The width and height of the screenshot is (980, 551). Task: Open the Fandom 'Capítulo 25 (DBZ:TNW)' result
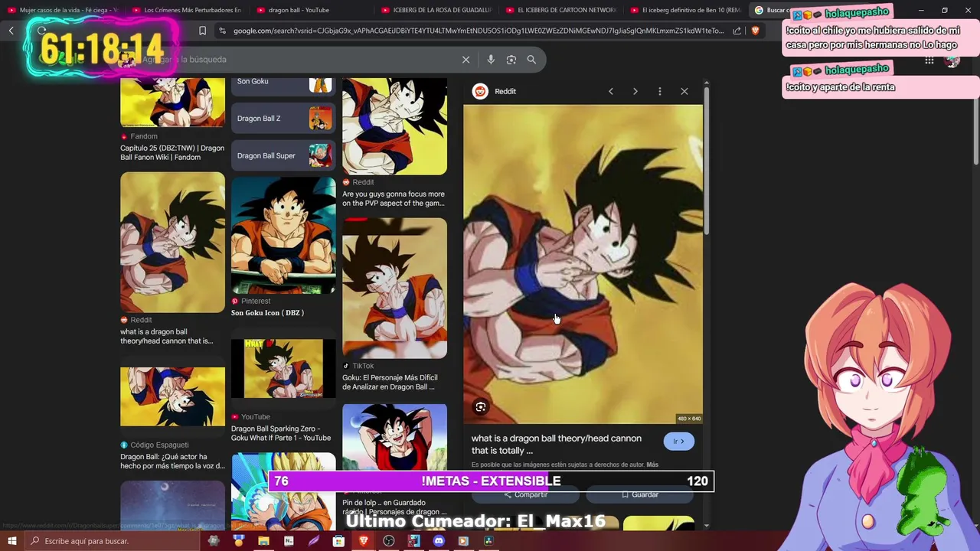tap(172, 152)
